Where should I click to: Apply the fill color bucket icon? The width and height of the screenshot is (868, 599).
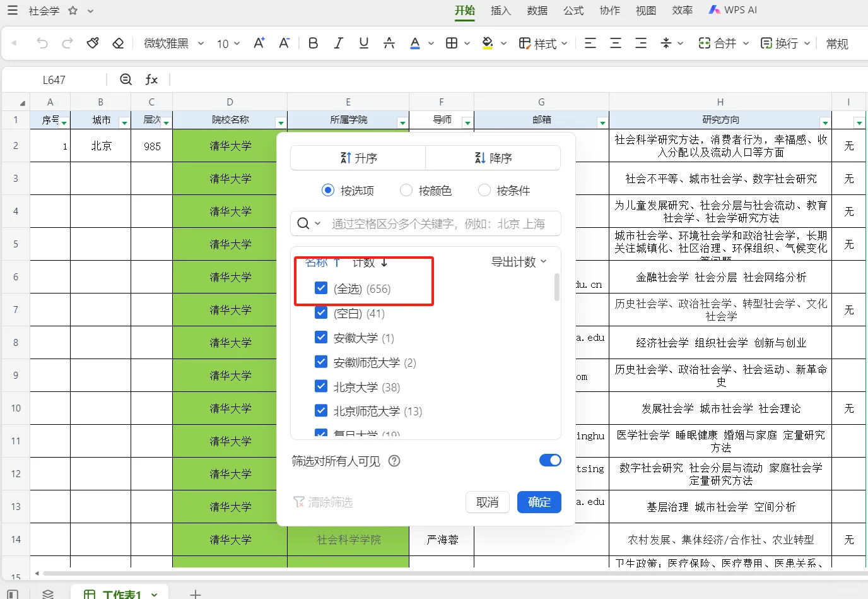tap(488, 43)
